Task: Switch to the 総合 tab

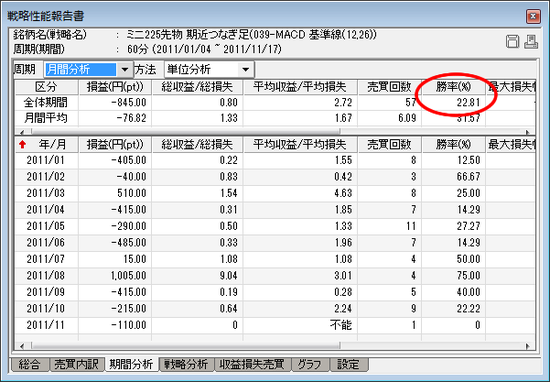Action: pos(29,364)
